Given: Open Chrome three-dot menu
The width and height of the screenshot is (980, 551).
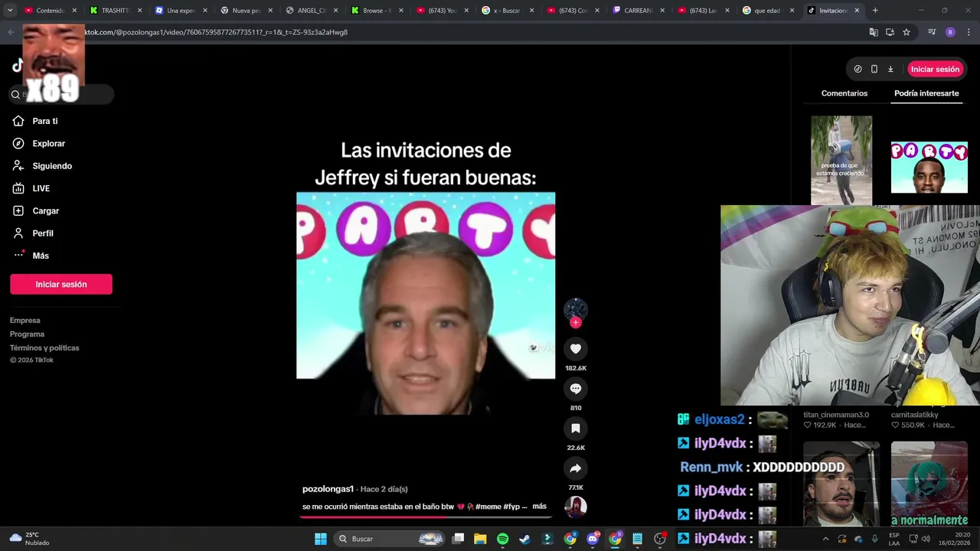Looking at the screenshot, I should (x=969, y=32).
